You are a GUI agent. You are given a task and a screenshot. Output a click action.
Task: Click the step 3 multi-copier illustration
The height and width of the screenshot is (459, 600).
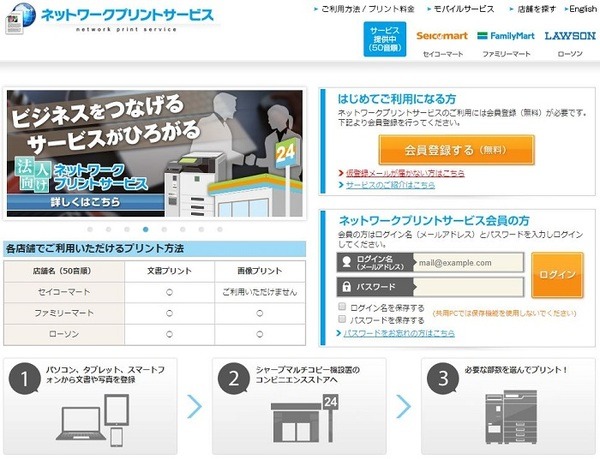511,417
